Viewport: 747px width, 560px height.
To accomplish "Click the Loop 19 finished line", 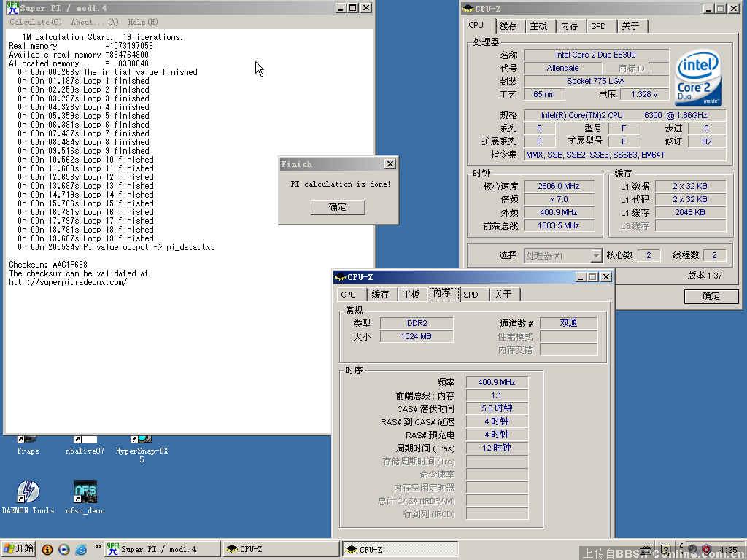I will 85,238.
